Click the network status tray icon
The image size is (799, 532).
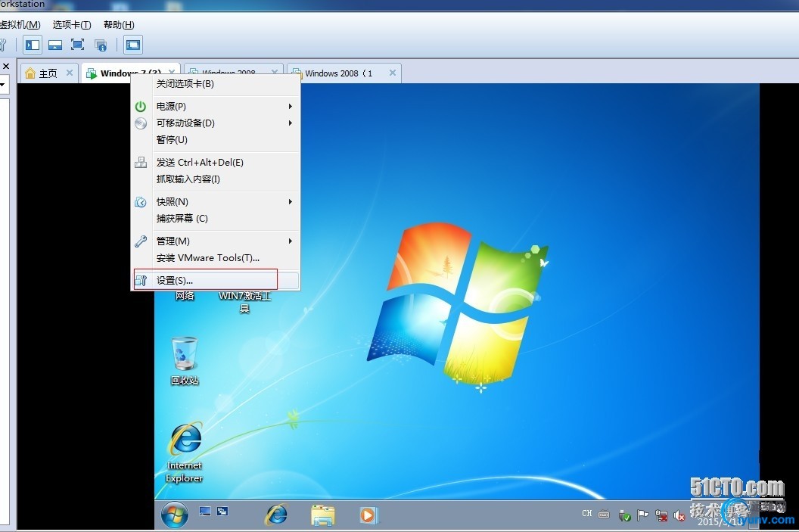tap(661, 515)
